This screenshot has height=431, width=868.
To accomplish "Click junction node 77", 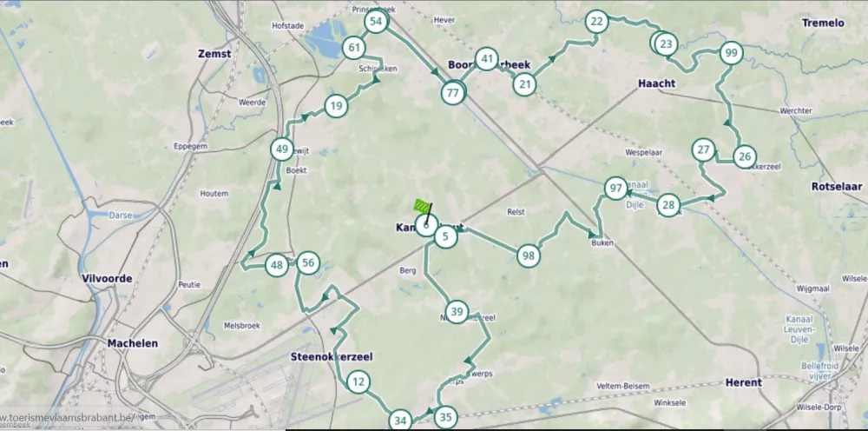I will point(452,93).
